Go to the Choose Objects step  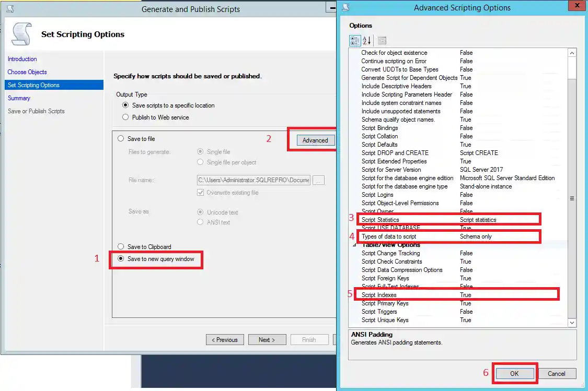click(x=26, y=72)
